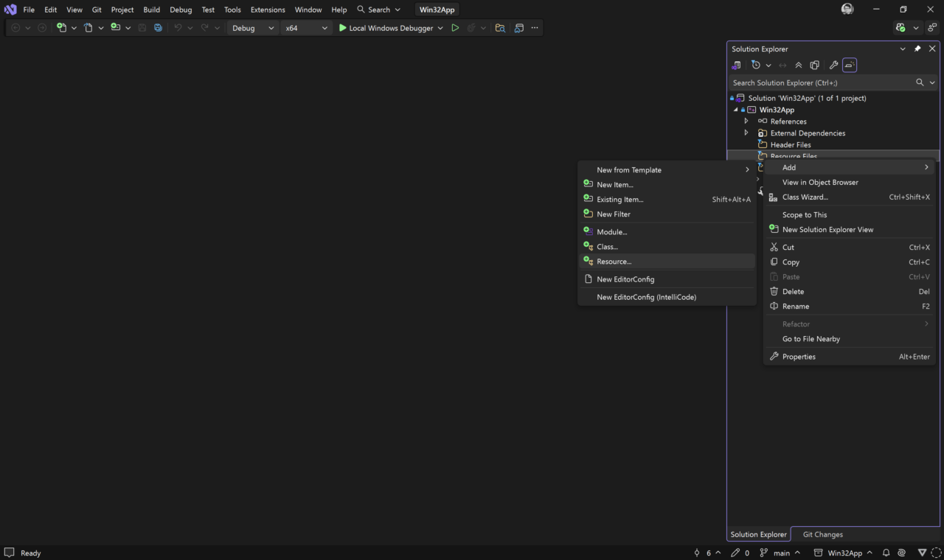The width and height of the screenshot is (944, 560).
Task: Expand the References tree node
Action: coord(746,122)
